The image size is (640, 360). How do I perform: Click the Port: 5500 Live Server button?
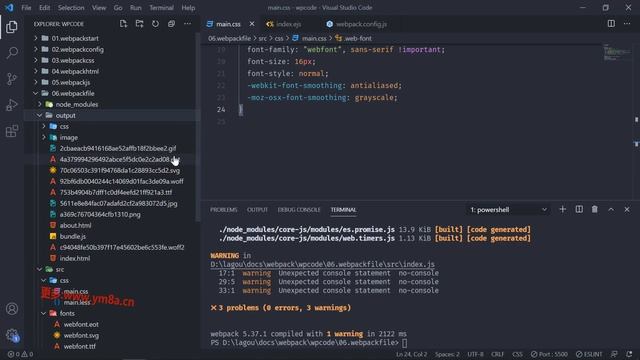(549, 354)
